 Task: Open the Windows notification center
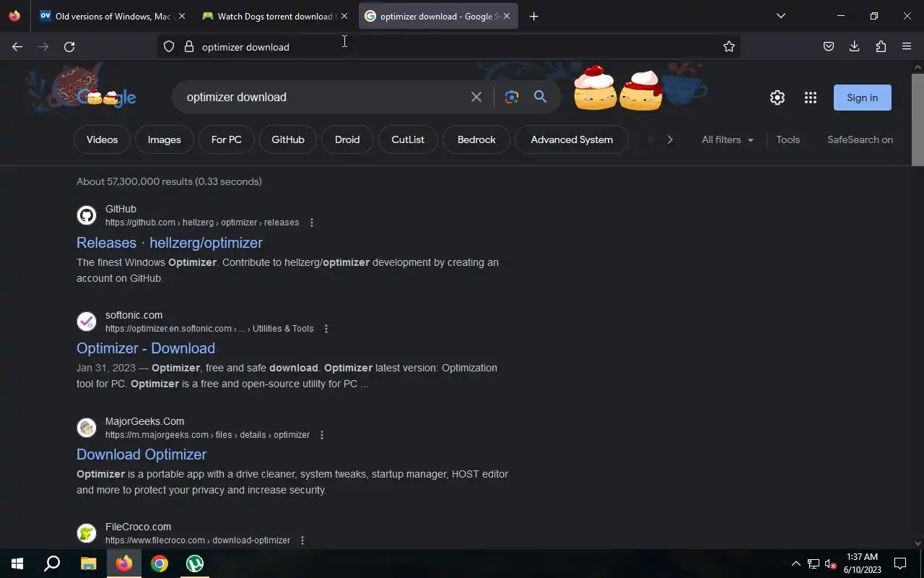click(x=900, y=564)
